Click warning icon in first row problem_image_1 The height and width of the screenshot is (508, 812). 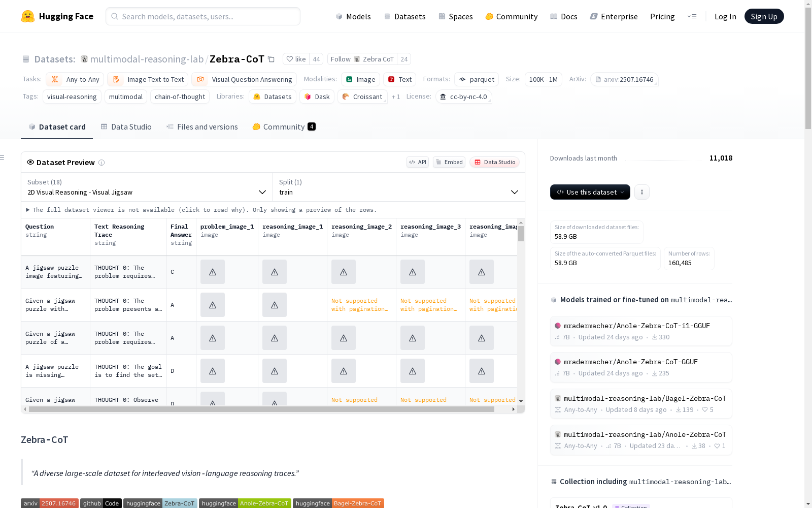click(x=213, y=272)
